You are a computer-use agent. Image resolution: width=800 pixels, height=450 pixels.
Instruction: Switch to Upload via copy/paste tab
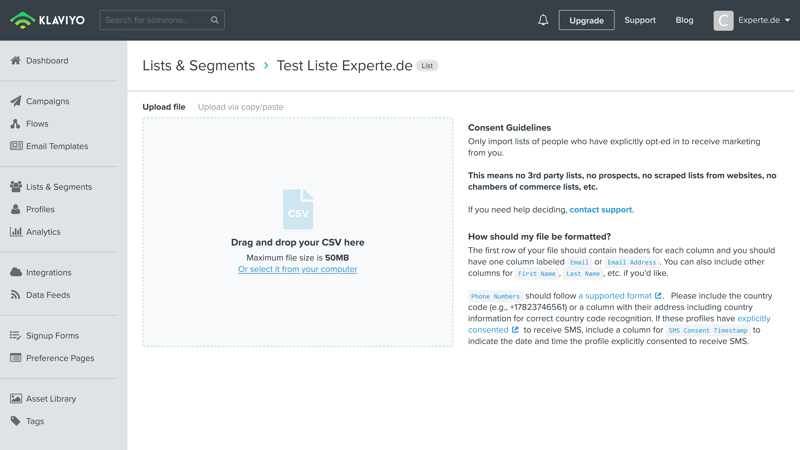pyautogui.click(x=240, y=107)
